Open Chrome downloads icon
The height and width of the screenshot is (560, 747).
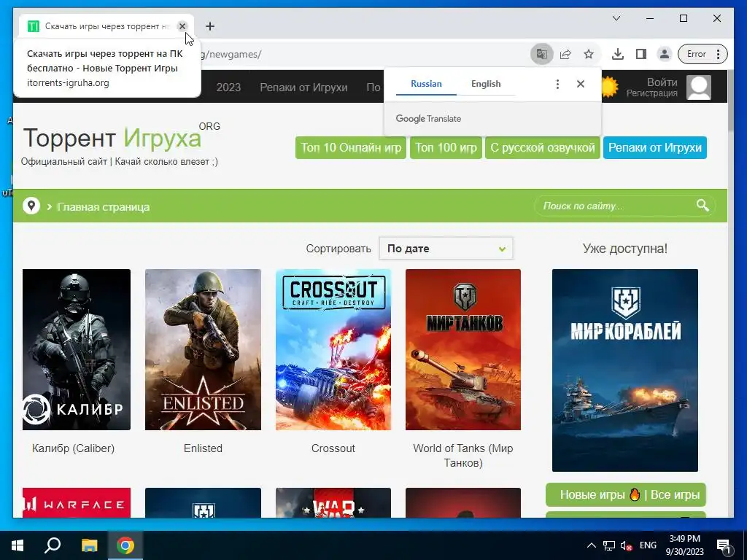click(617, 54)
